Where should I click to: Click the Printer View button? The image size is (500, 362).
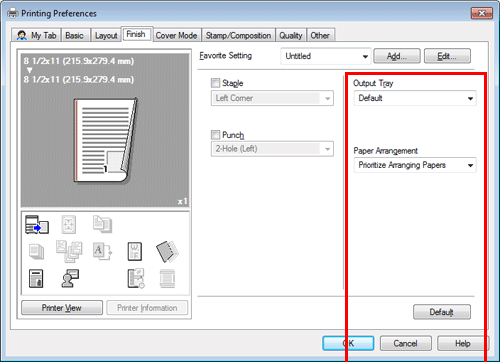pyautogui.click(x=62, y=308)
